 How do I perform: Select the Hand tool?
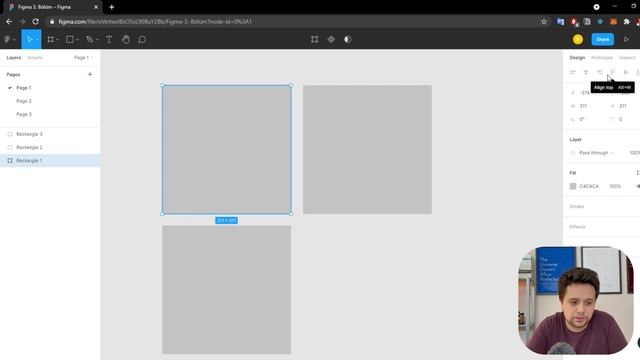pos(126,40)
